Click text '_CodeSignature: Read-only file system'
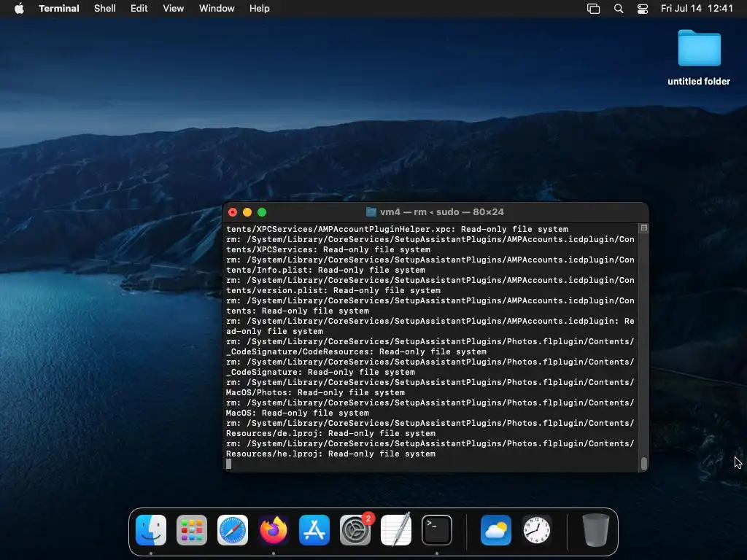This screenshot has height=560, width=747. [x=320, y=372]
